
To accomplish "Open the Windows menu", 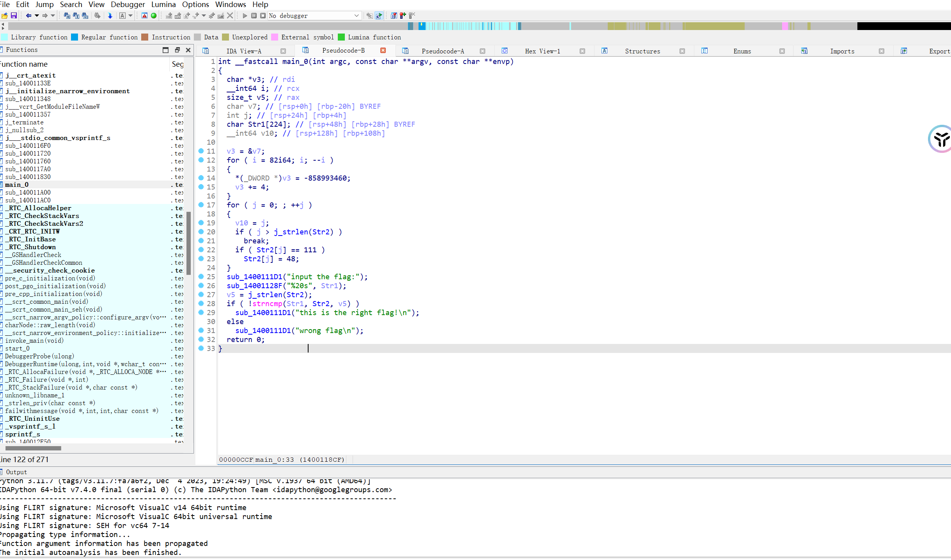I will (231, 4).
